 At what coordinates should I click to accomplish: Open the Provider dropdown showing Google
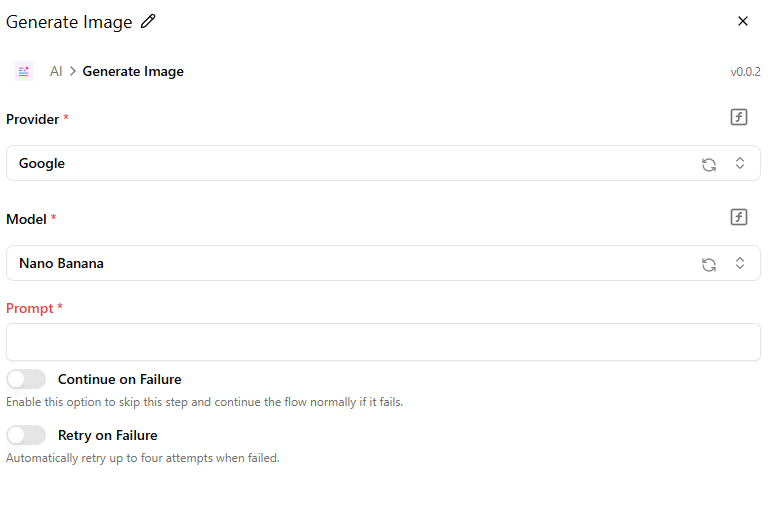point(350,163)
